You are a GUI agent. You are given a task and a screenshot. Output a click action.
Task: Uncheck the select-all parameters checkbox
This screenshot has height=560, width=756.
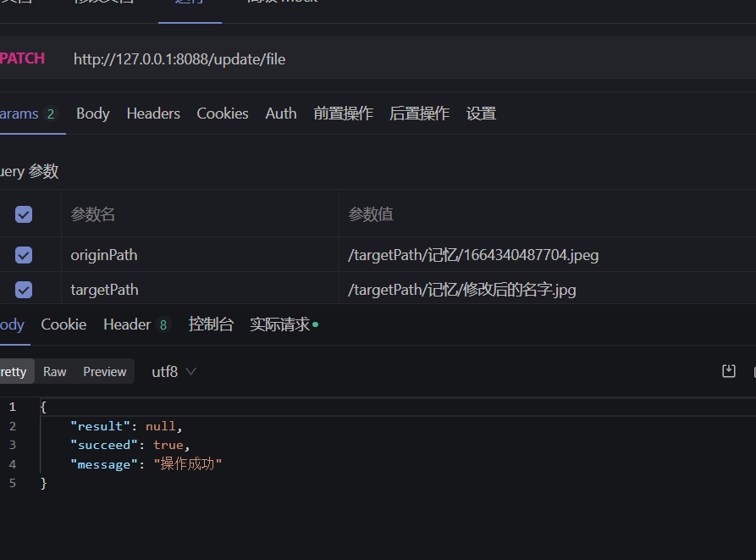point(23,214)
